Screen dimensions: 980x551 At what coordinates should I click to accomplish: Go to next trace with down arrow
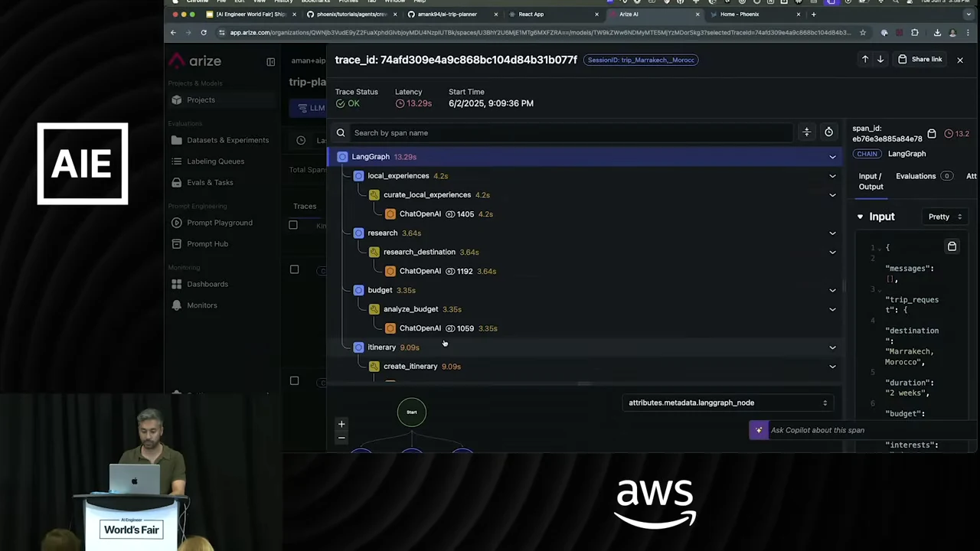click(880, 60)
